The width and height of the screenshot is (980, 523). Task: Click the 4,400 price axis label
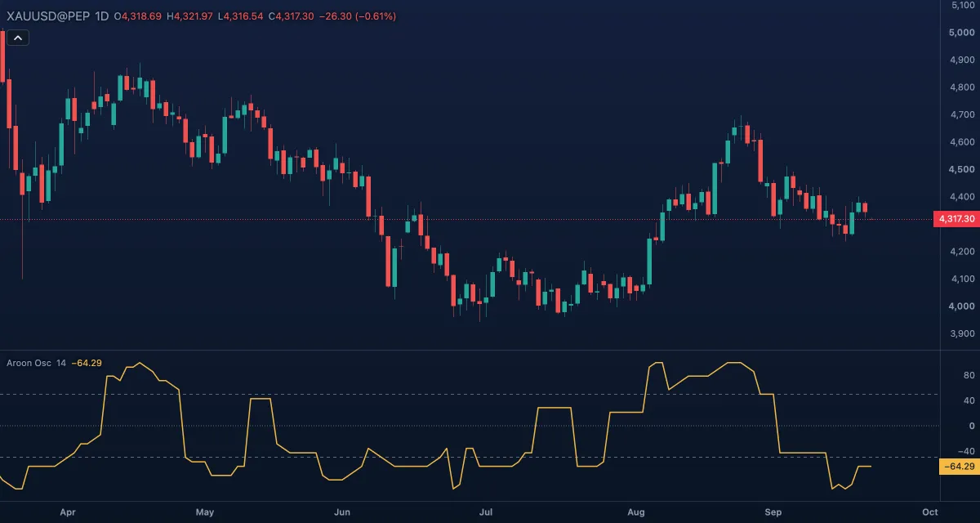(x=962, y=197)
